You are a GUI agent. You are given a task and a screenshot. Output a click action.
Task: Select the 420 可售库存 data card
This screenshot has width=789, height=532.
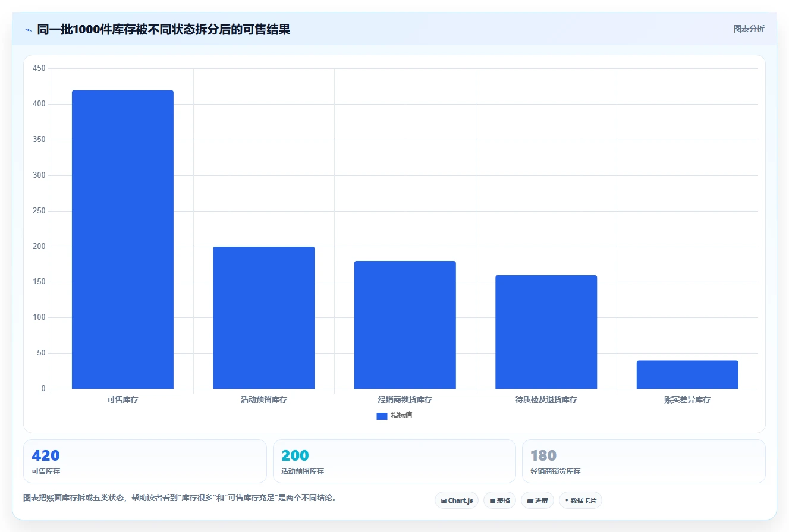(x=144, y=461)
